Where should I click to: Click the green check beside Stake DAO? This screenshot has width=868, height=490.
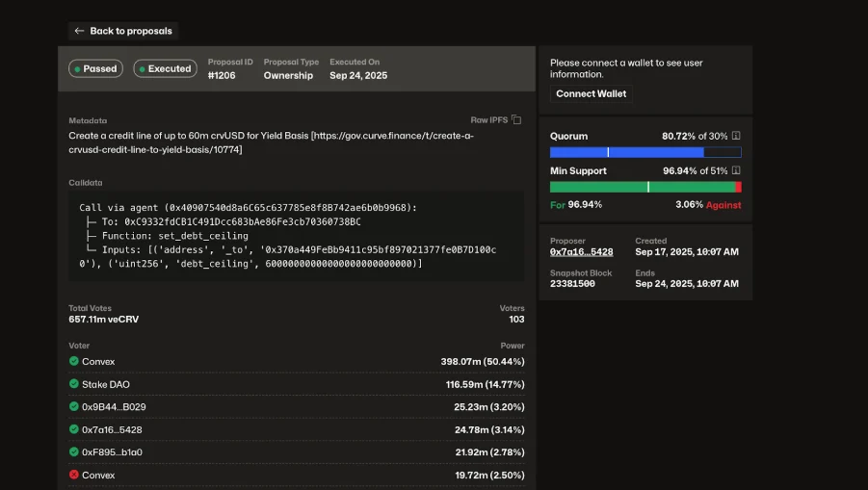point(73,384)
